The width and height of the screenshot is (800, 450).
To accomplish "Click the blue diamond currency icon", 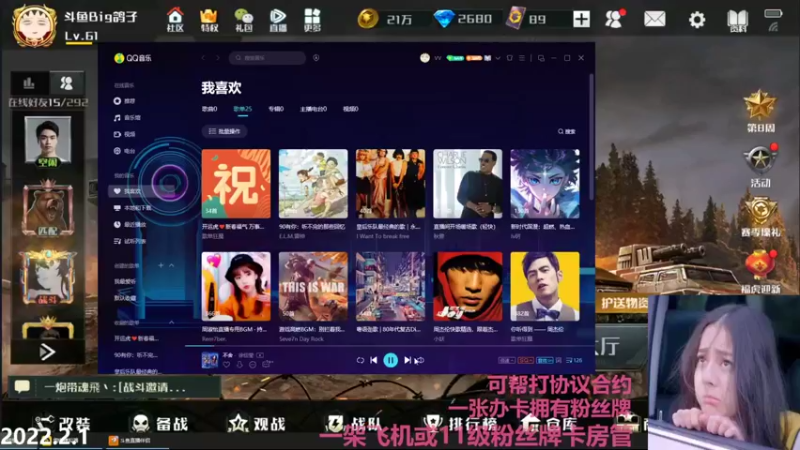I will 444,19.
